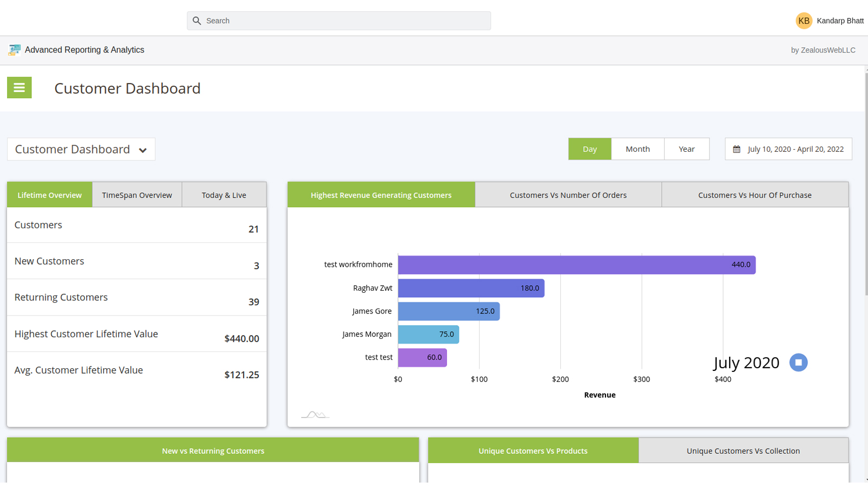The image size is (868, 488).
Task: View the Customers Vs Number Of Orders tab
Action: tap(568, 194)
